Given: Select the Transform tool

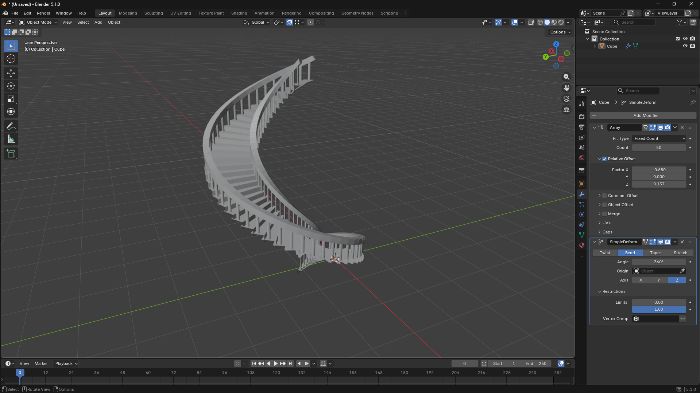Looking at the screenshot, I should 11,111.
